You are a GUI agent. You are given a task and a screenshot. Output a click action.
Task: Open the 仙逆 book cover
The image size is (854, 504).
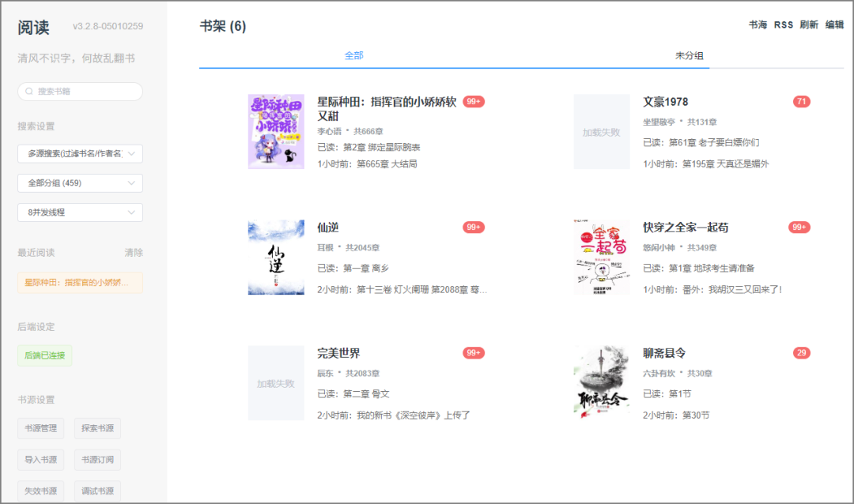click(276, 258)
